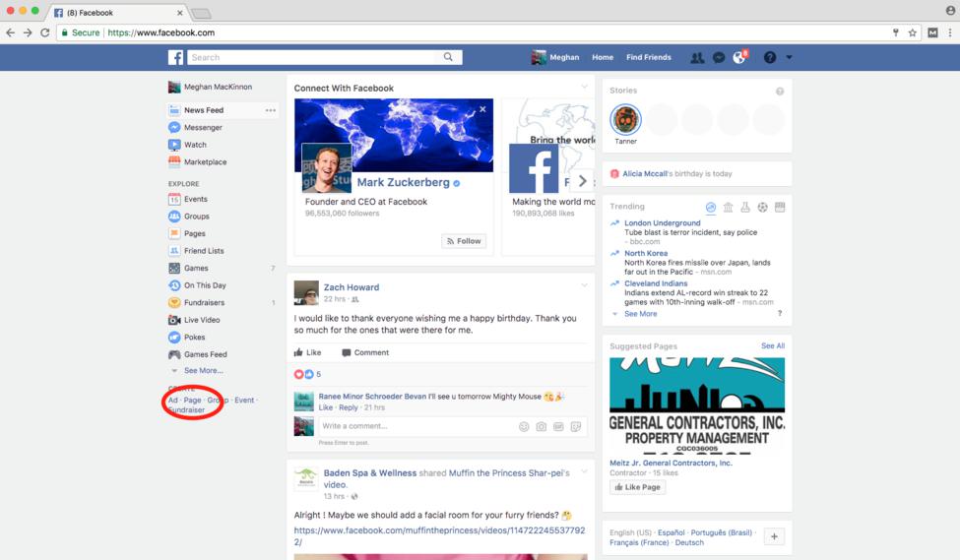
Task: Post a sticker in comment box
Action: (x=576, y=426)
